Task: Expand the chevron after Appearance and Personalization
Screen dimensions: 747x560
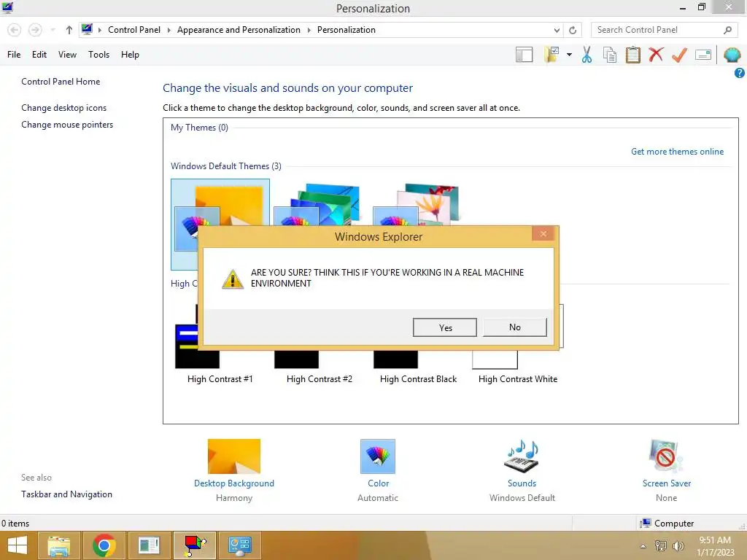Action: tap(309, 30)
